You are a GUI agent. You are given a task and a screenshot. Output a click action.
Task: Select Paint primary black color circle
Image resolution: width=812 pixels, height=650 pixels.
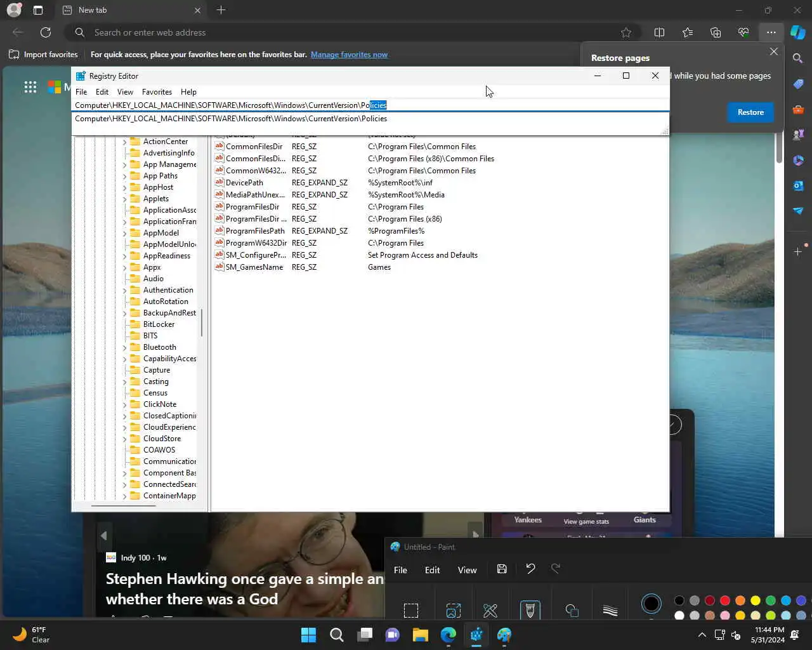[651, 604]
